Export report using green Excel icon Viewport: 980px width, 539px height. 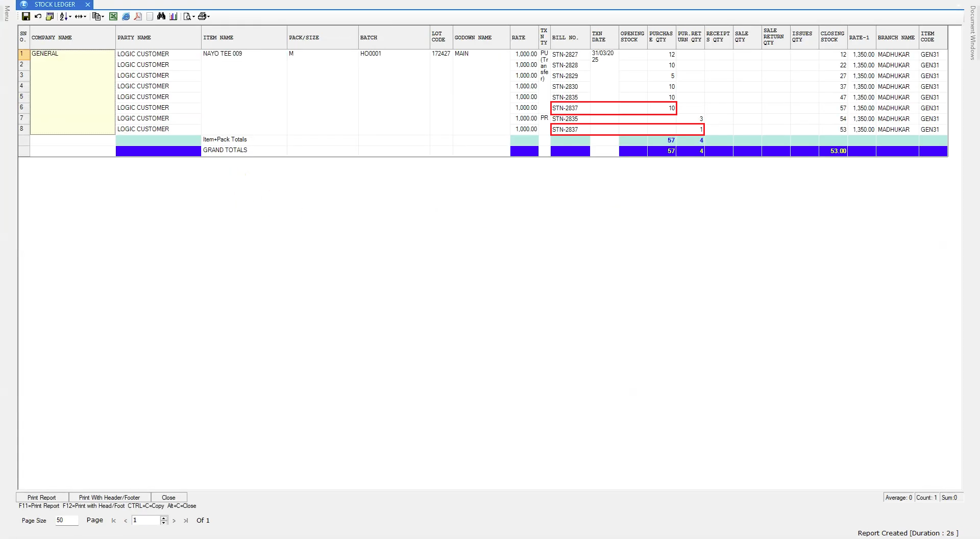pyautogui.click(x=113, y=16)
